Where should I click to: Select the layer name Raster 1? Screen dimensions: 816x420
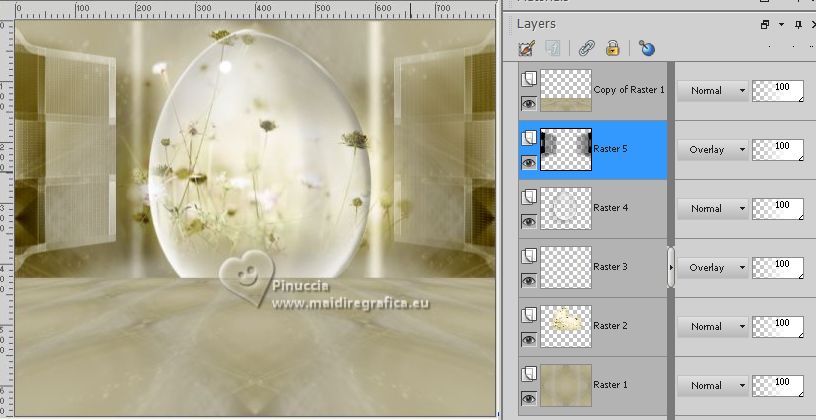(x=610, y=385)
